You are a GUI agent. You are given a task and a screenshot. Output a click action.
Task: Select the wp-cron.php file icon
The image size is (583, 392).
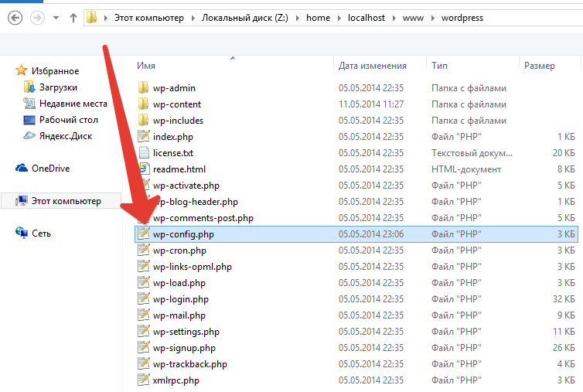144,250
